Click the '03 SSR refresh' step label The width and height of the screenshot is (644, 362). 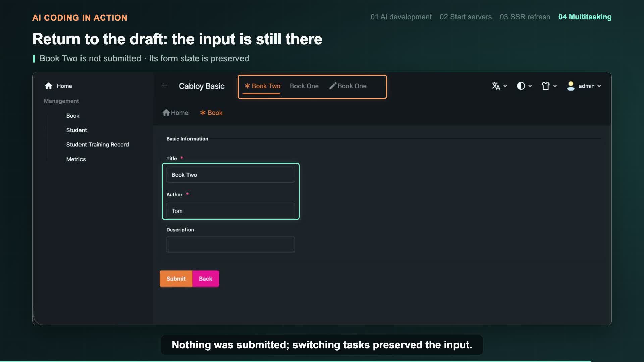525,17
